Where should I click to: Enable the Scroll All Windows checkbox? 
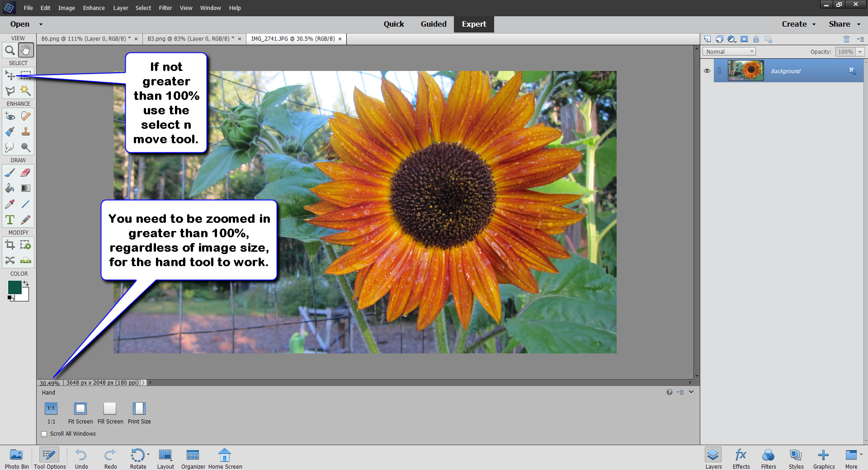(x=44, y=434)
